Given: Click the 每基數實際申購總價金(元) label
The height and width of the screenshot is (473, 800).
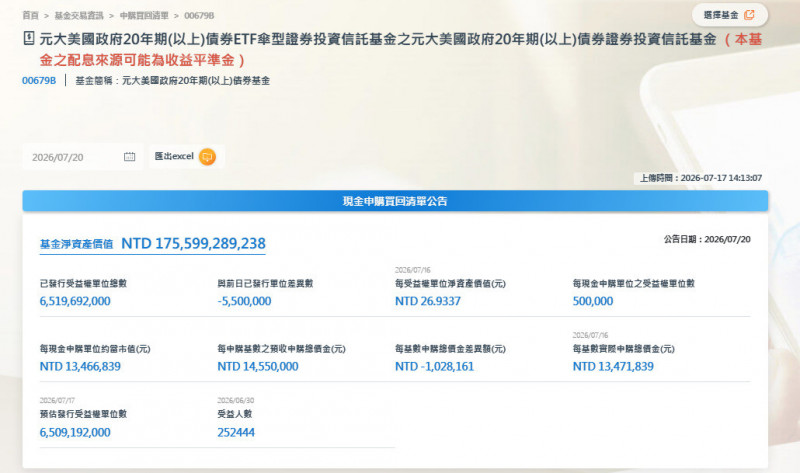Looking at the screenshot, I should click(x=623, y=349).
